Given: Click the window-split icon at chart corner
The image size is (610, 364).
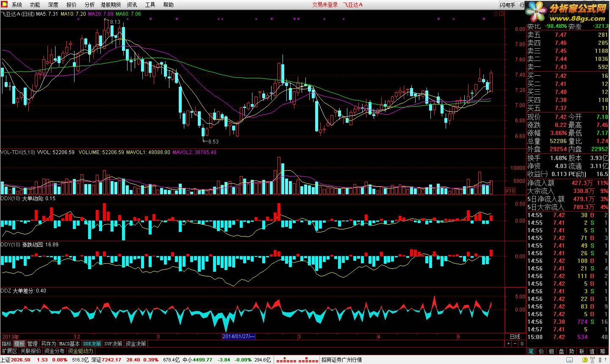Looking at the screenshot, I should tap(502, 14).
